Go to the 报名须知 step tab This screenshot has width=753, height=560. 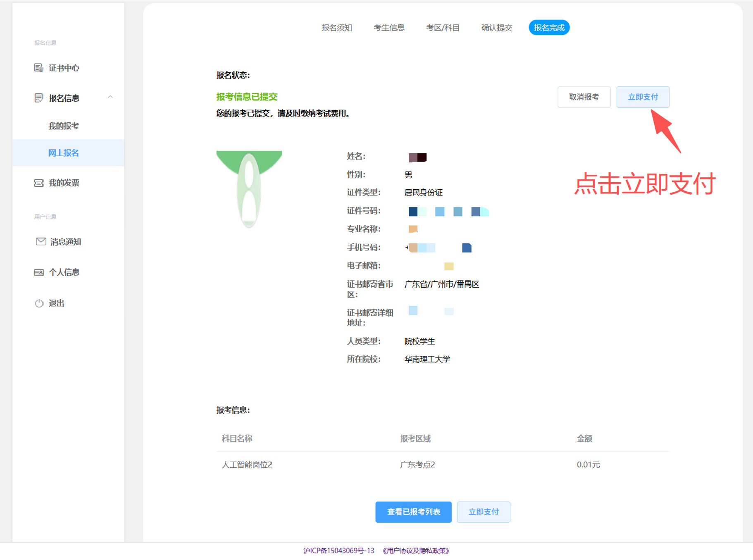coord(337,28)
